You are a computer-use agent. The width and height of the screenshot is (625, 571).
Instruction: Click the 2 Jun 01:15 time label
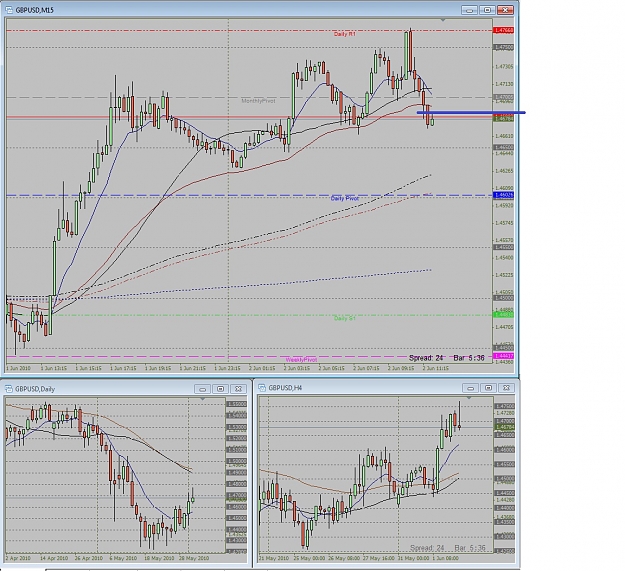pyautogui.click(x=262, y=368)
